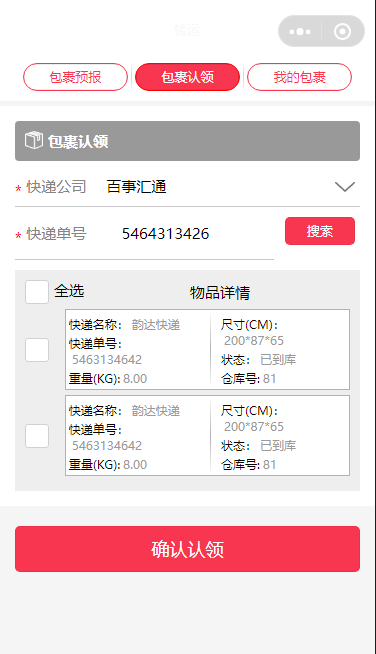Switch to the 包裹预报 tab
376x654 pixels.
75,77
